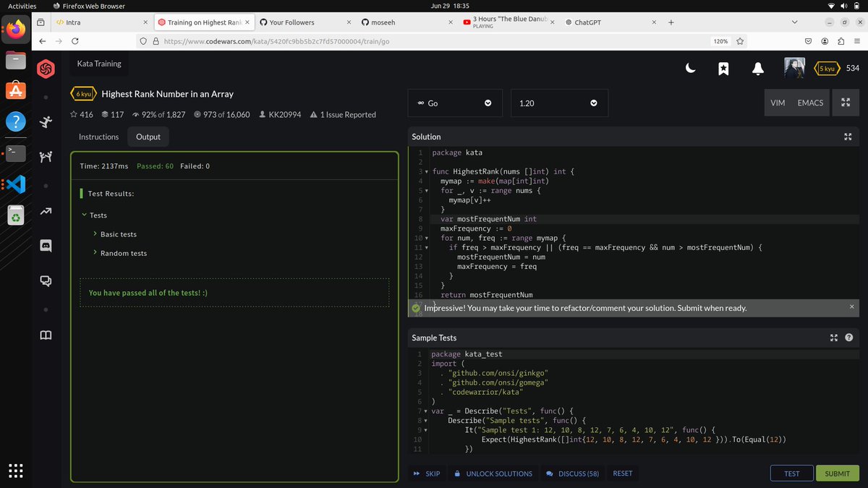The height and width of the screenshot is (488, 868).
Task: Open the leaderboard chart icon in sidebar
Action: tap(46, 213)
